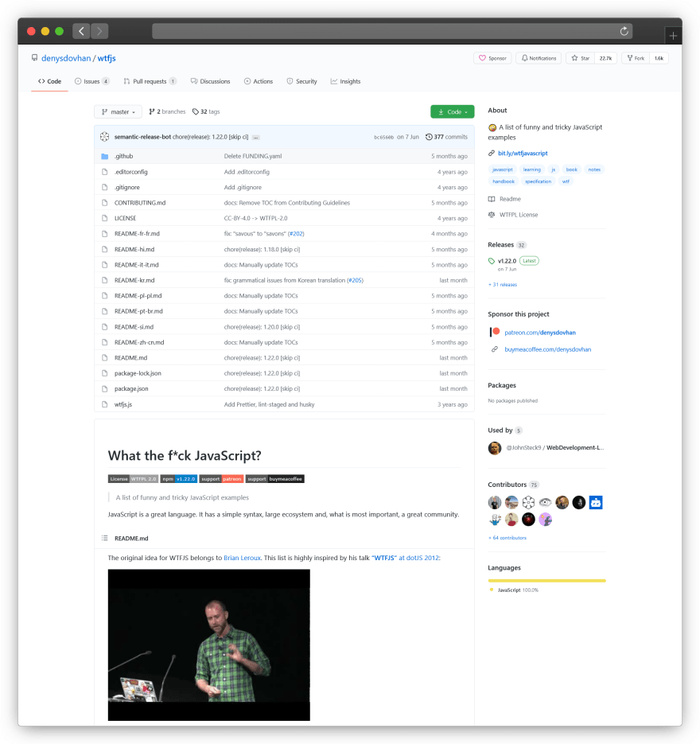The image size is (700, 744).
Task: Open the Discussions tab
Action: (x=210, y=81)
